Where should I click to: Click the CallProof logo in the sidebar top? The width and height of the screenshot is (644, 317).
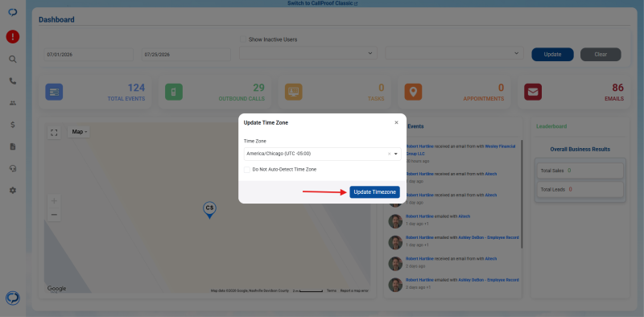click(13, 12)
